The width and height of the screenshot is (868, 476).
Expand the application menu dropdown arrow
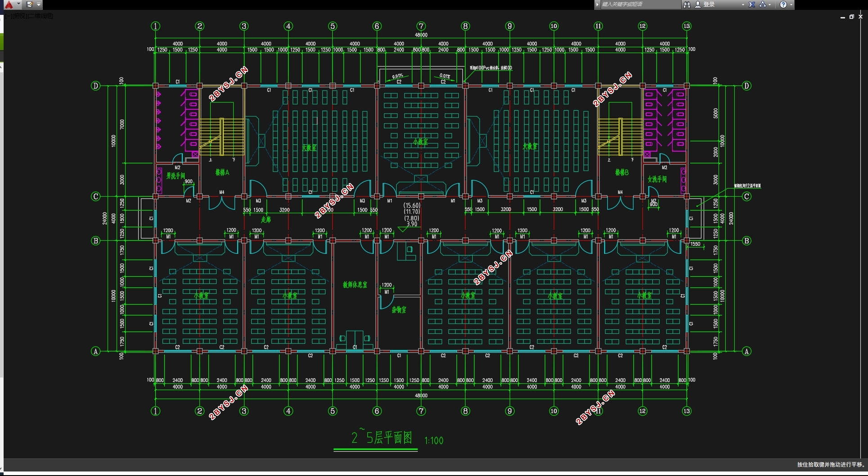click(18, 4)
